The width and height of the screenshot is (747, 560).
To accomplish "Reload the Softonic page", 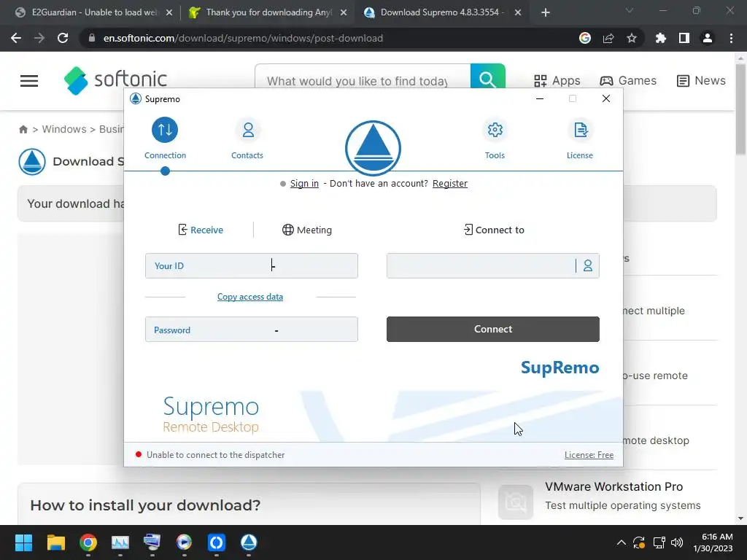I will pyautogui.click(x=63, y=38).
